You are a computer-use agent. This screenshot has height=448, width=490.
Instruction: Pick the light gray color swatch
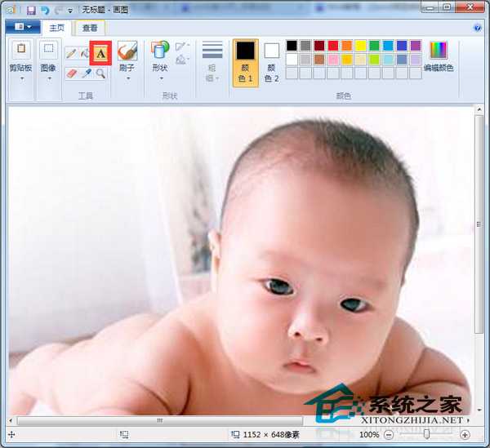point(305,60)
